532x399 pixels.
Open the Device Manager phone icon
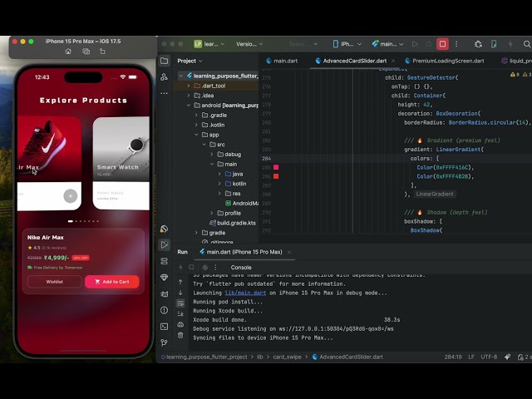coord(494,44)
